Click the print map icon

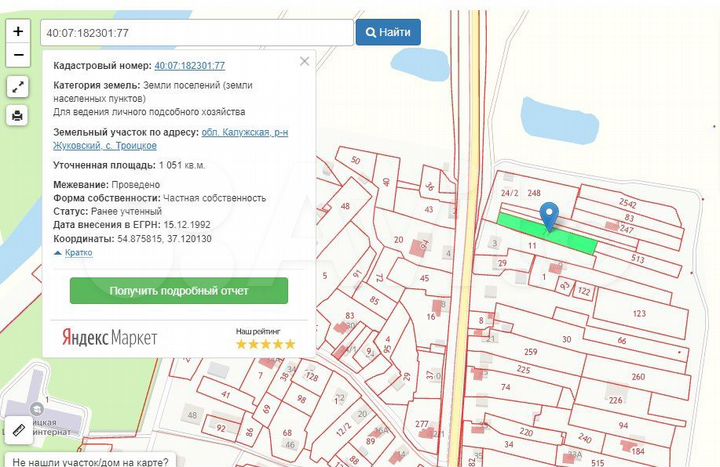18,115
